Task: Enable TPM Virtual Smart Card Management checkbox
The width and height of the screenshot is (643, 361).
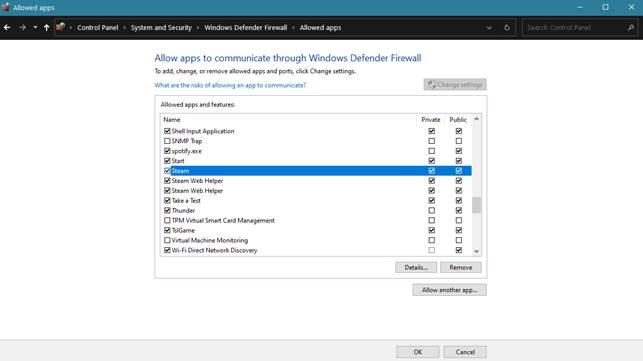Action: [167, 220]
